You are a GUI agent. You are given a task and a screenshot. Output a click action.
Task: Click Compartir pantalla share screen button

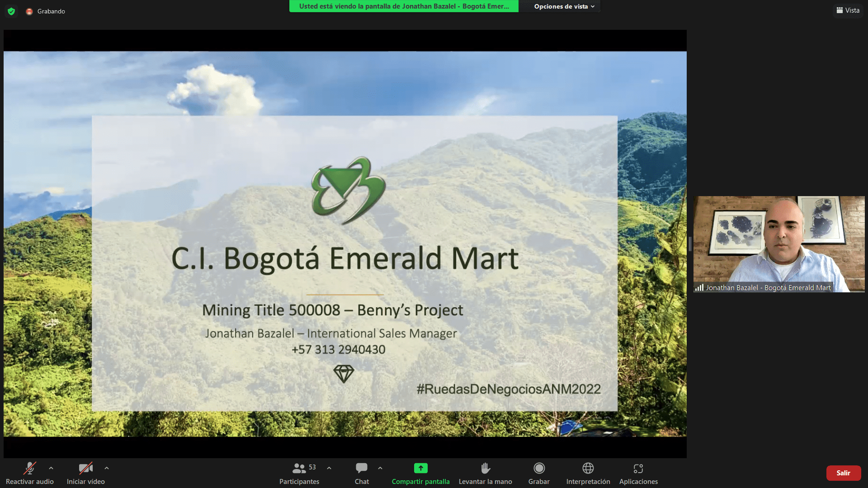pos(420,473)
